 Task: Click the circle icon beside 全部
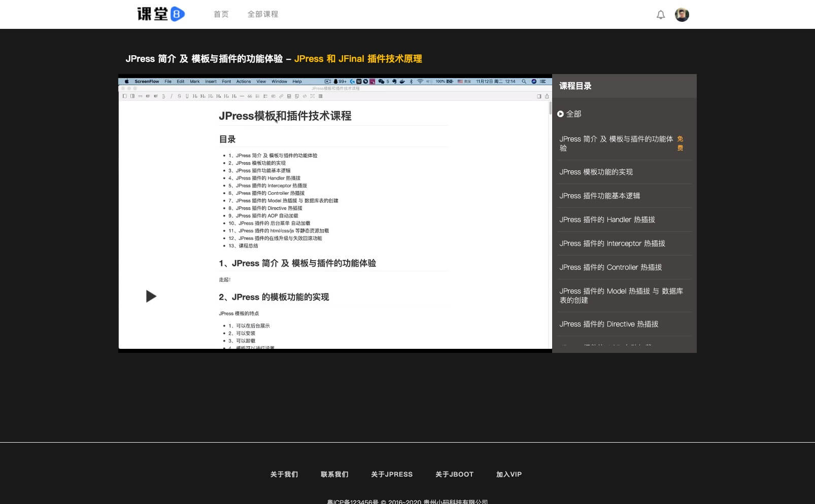pos(560,114)
